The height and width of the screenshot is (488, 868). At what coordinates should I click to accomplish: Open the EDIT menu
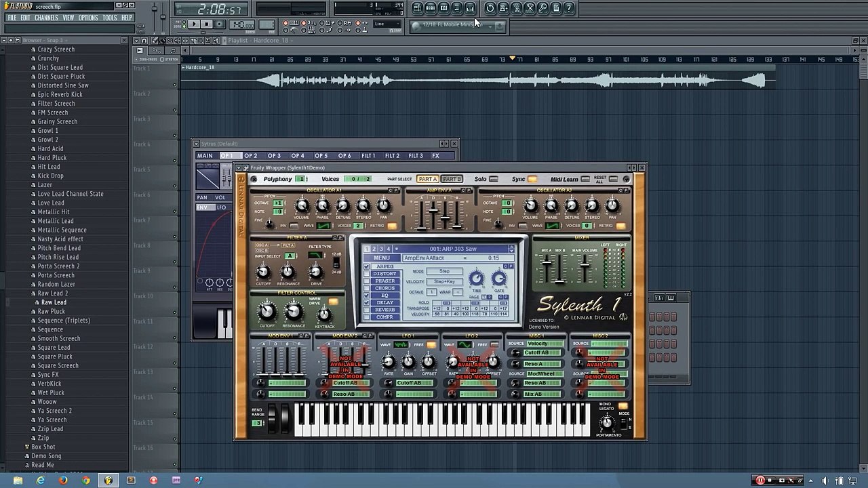25,18
